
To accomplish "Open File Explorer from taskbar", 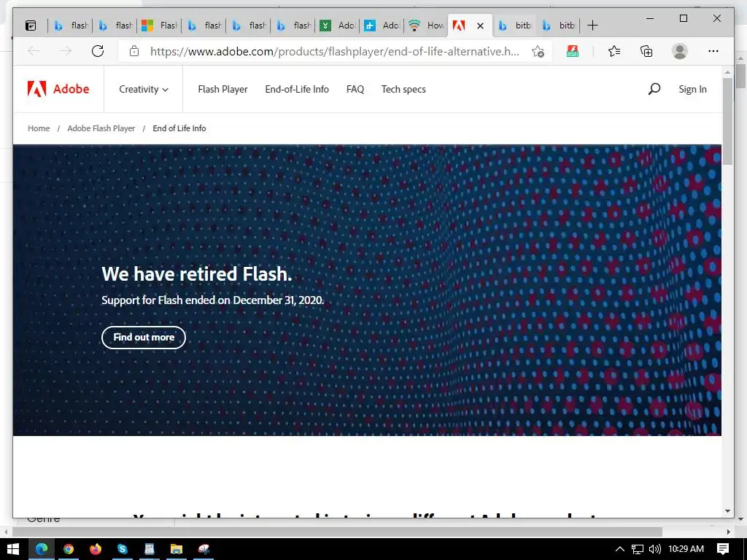I will 177,549.
